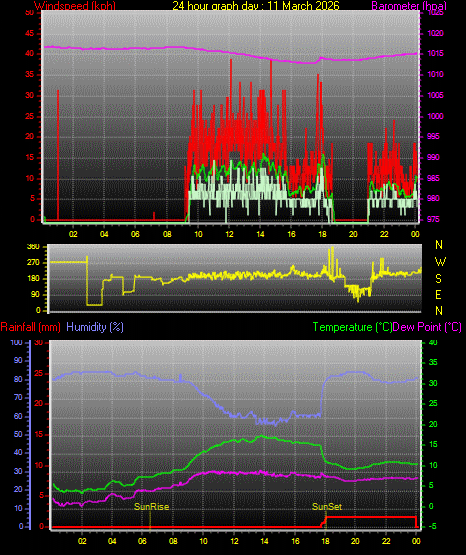Click the S wind direction label
The width and height of the screenshot is (466, 555).
coord(438,279)
